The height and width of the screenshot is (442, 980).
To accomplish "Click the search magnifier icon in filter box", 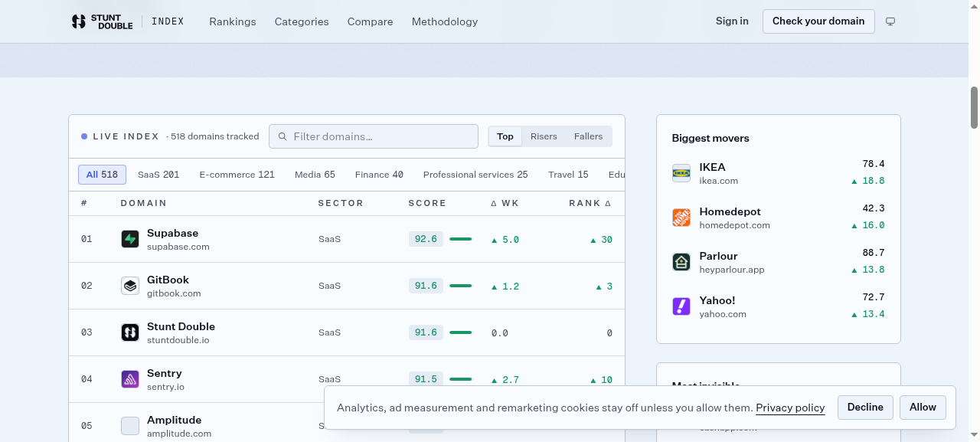I will coord(283,136).
